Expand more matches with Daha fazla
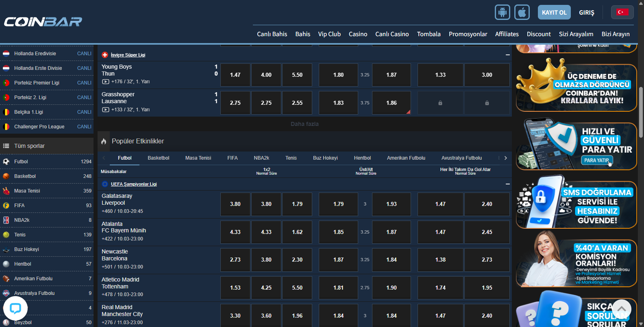Image resolution: width=644 pixels, height=327 pixels. point(305,124)
